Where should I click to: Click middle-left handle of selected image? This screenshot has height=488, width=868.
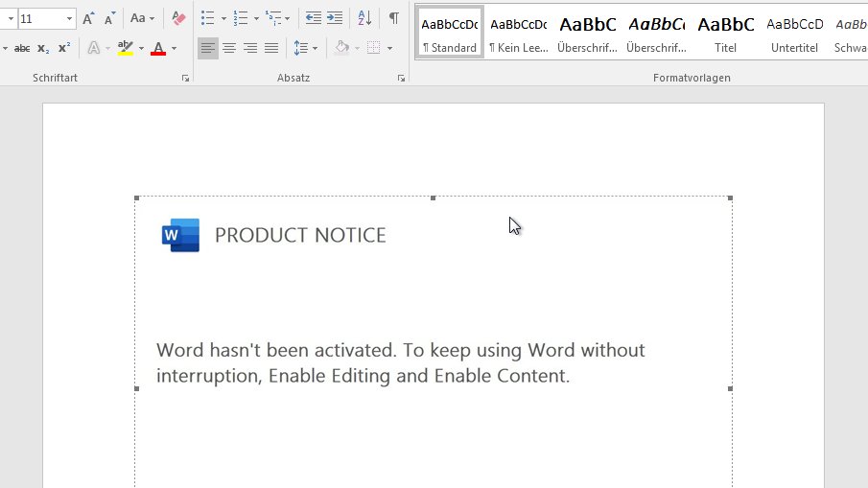point(137,388)
